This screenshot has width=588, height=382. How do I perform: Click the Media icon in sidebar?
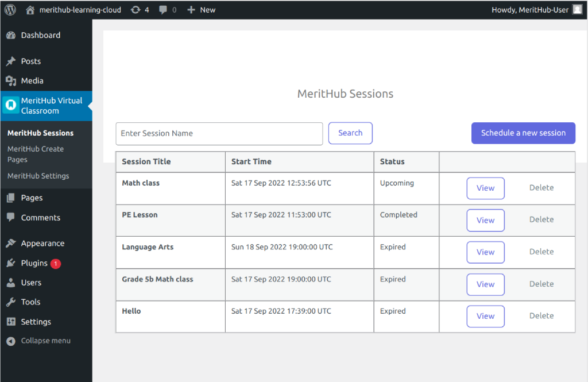coord(11,80)
